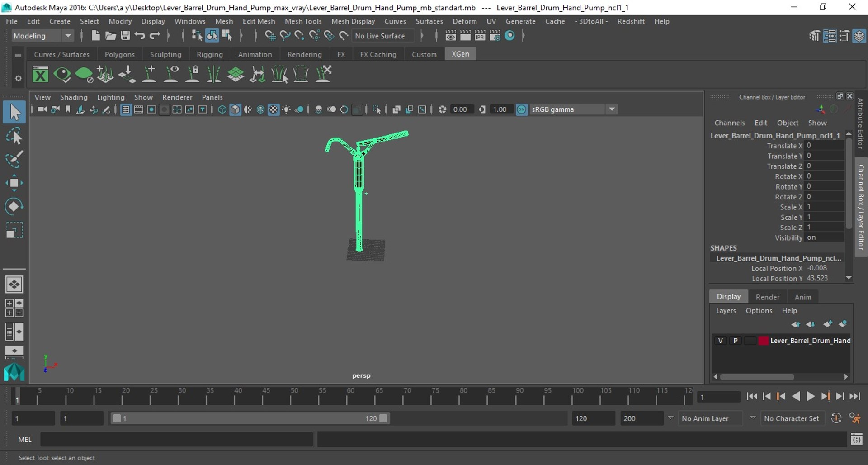Open the shelf options menu button
Image resolution: width=868 pixels, height=465 pixels.
18,78
